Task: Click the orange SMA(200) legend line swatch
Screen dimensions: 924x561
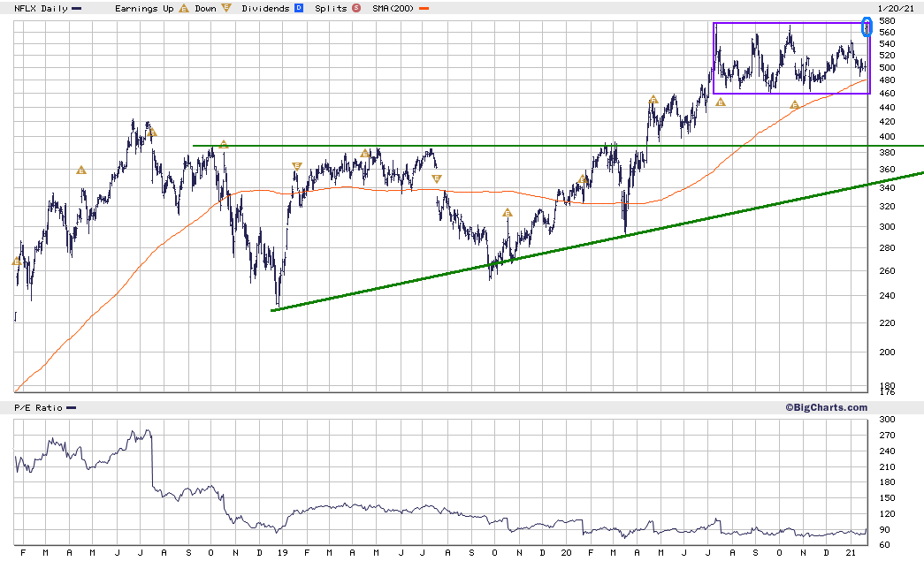Action: click(424, 9)
